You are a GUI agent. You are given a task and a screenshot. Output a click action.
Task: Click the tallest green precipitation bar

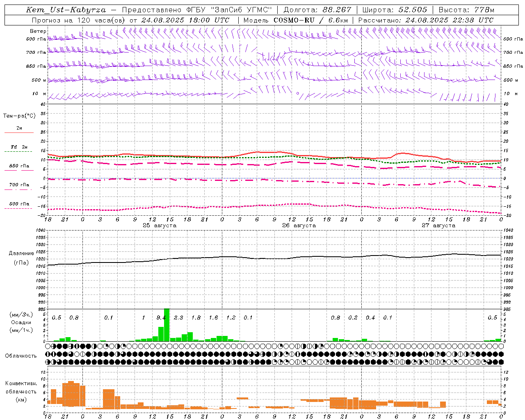click(167, 325)
